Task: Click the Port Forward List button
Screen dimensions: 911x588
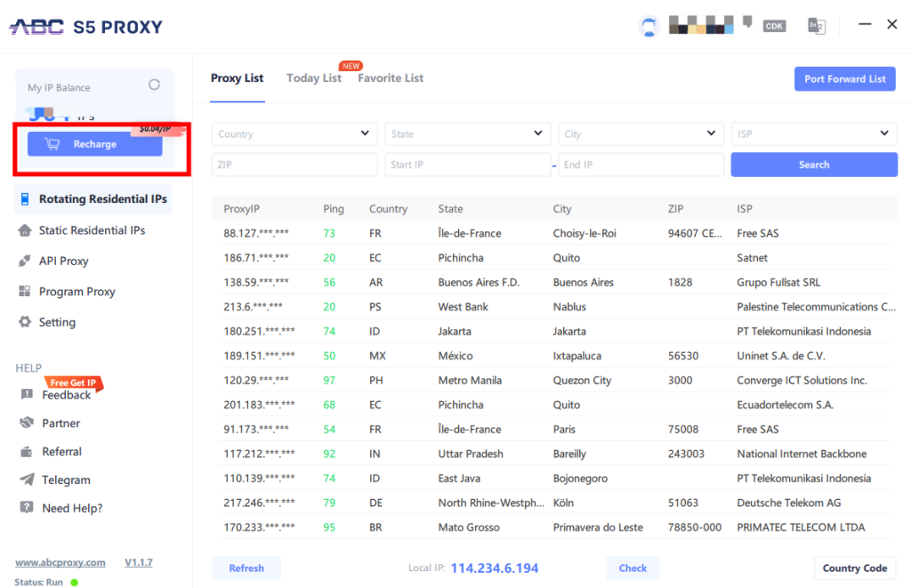Action: coord(845,79)
